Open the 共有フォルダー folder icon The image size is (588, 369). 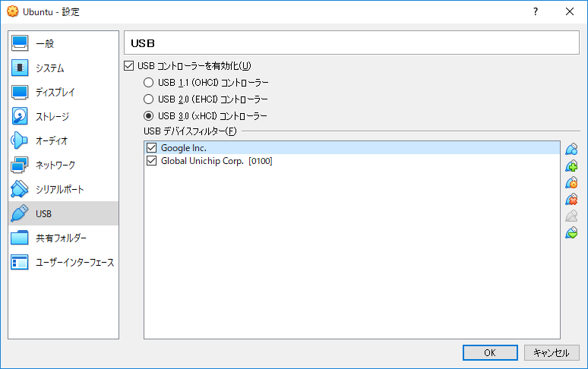tap(20, 238)
